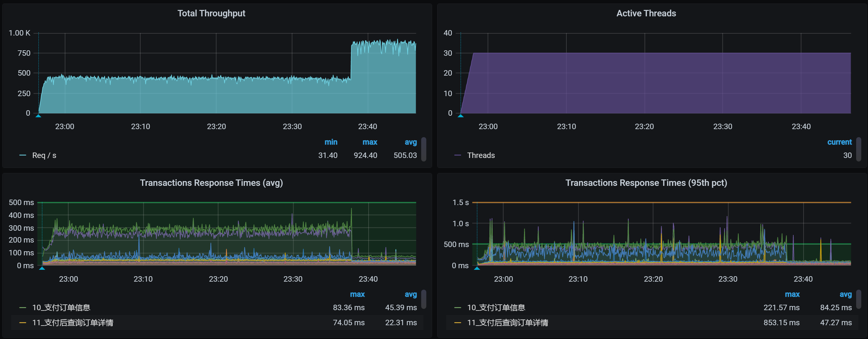
Task: Sort Total Throughput legend by min
Action: pos(330,142)
